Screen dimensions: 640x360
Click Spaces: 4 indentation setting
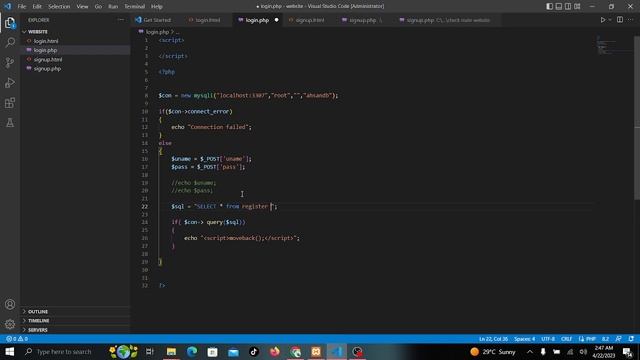524,339
